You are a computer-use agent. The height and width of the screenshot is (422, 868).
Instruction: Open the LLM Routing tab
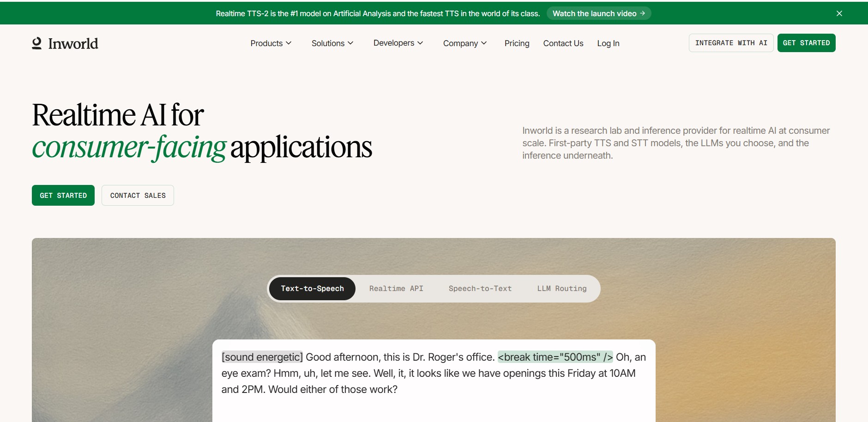coord(562,289)
